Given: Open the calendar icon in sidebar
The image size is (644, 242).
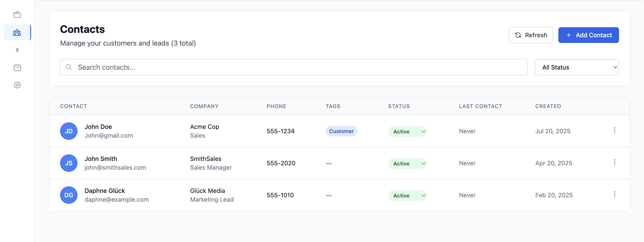Looking at the screenshot, I should (17, 68).
